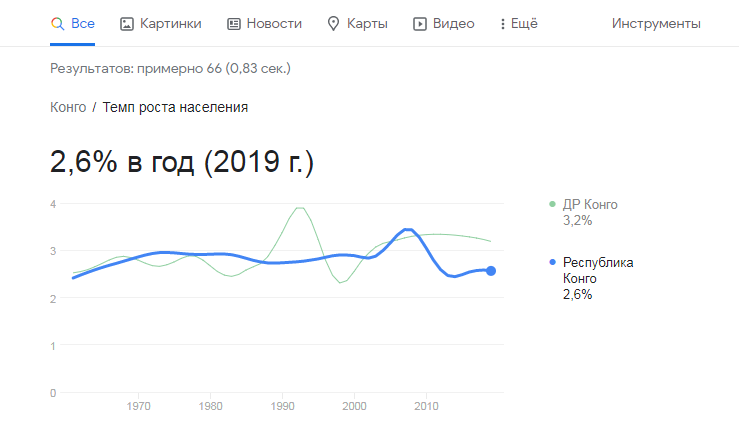
Task: Click the search magnifier icon beside Все
Action: (x=57, y=24)
